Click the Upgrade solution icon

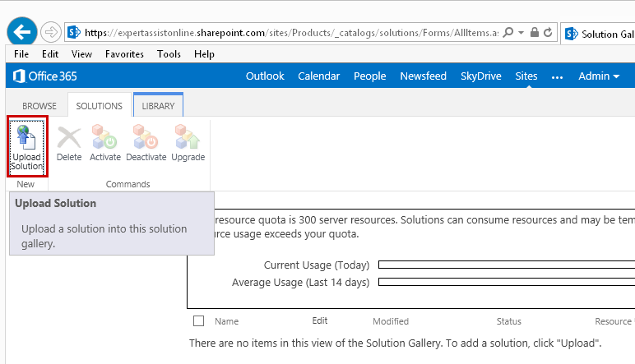coord(188,143)
